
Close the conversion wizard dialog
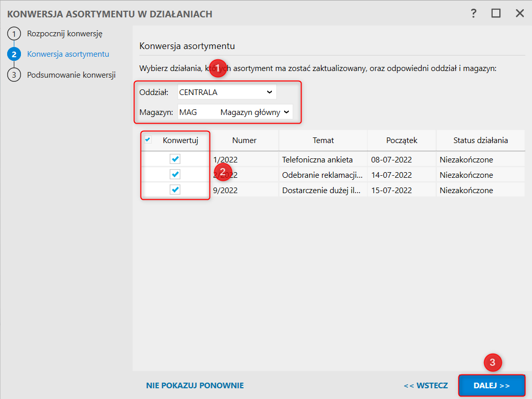point(520,13)
